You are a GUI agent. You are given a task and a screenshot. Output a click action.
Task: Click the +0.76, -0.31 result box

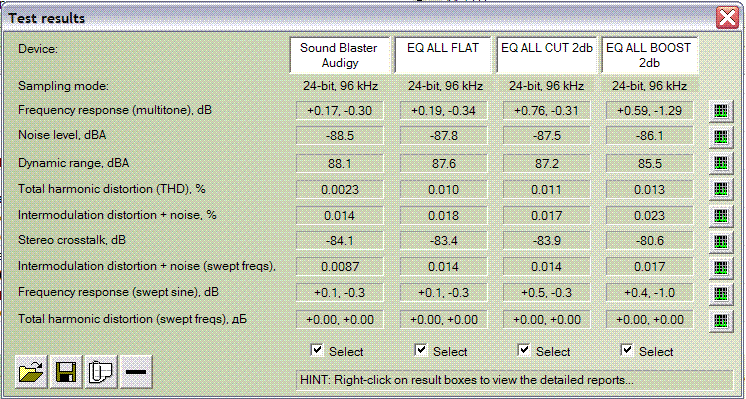point(547,111)
